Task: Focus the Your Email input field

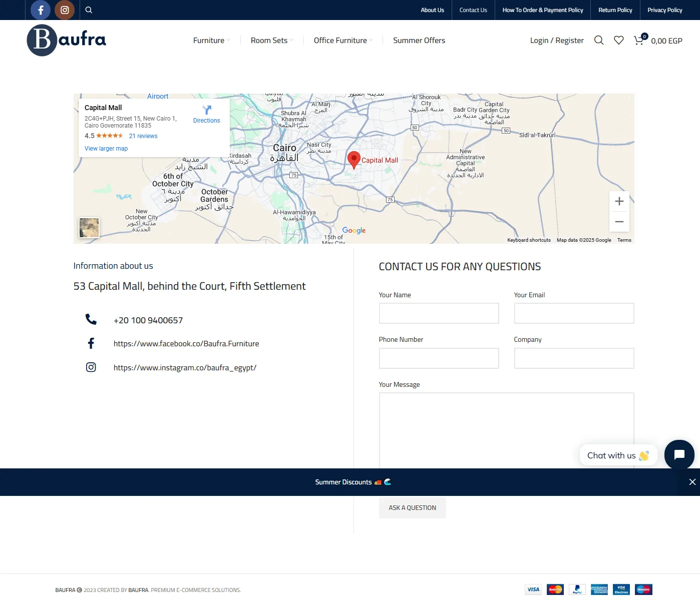Action: pos(574,313)
